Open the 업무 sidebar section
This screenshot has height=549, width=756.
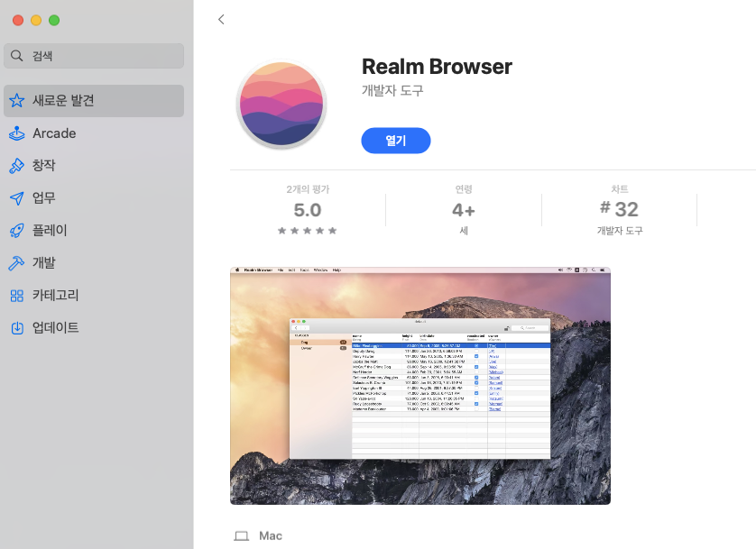point(94,198)
